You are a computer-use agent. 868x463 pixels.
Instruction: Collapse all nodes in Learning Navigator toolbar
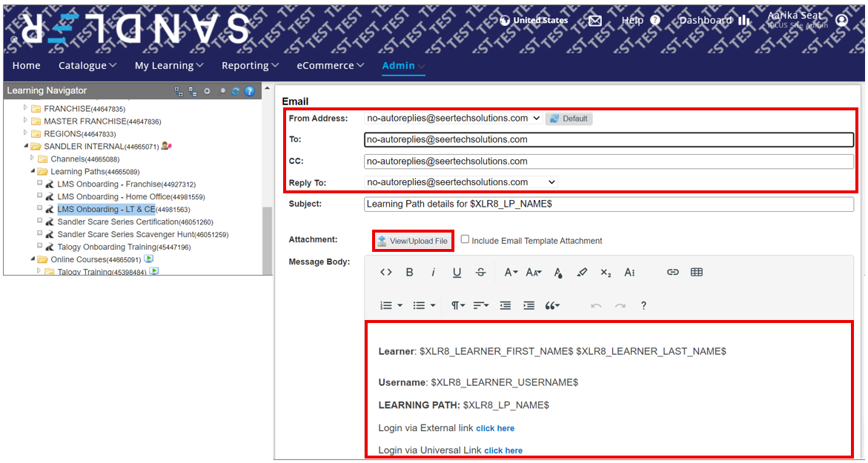pos(192,90)
